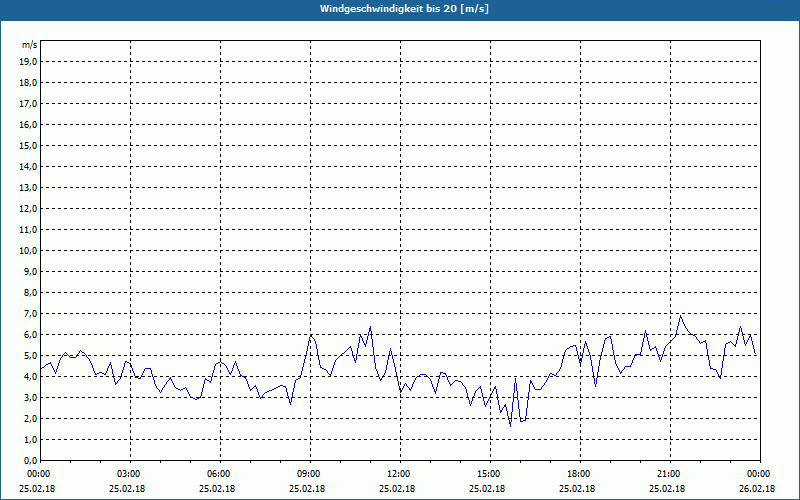
Task: Click the 03:00 time label
Action: 131,474
